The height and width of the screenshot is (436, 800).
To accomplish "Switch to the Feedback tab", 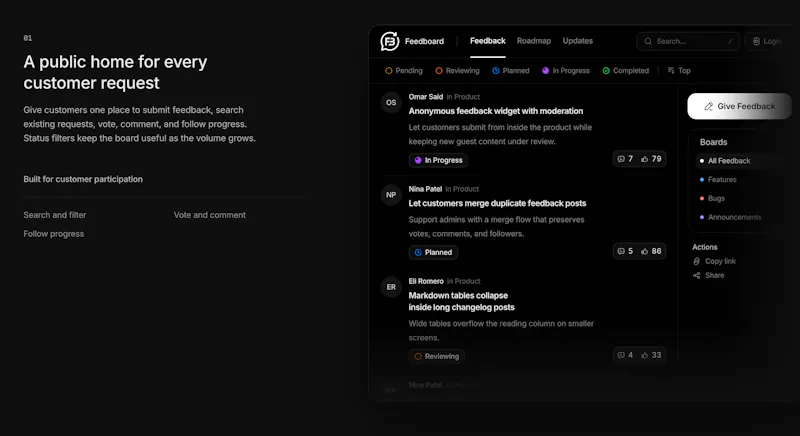I will pyautogui.click(x=487, y=41).
